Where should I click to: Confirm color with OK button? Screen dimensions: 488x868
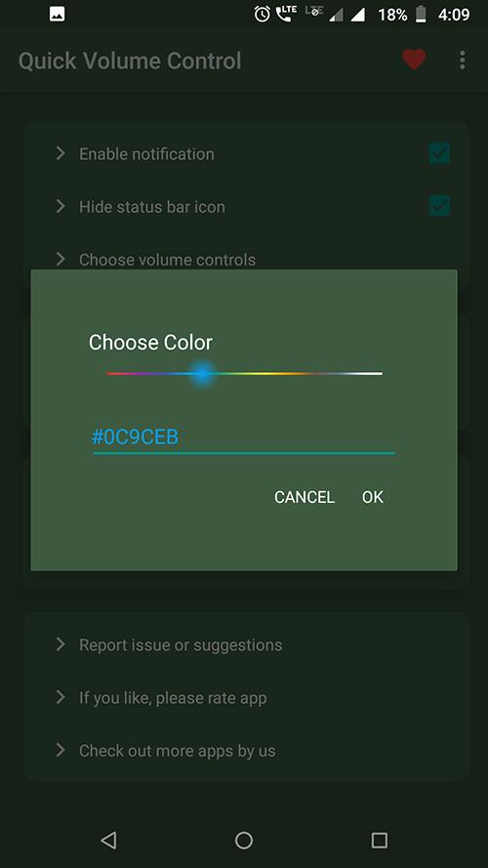point(373,497)
